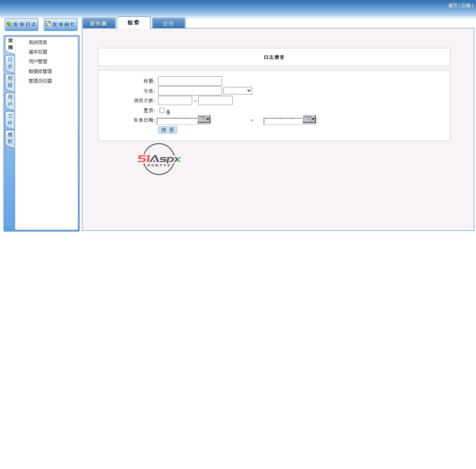Open the 模板 vertical sidebar tab
The image size is (476, 469).
(x=10, y=138)
